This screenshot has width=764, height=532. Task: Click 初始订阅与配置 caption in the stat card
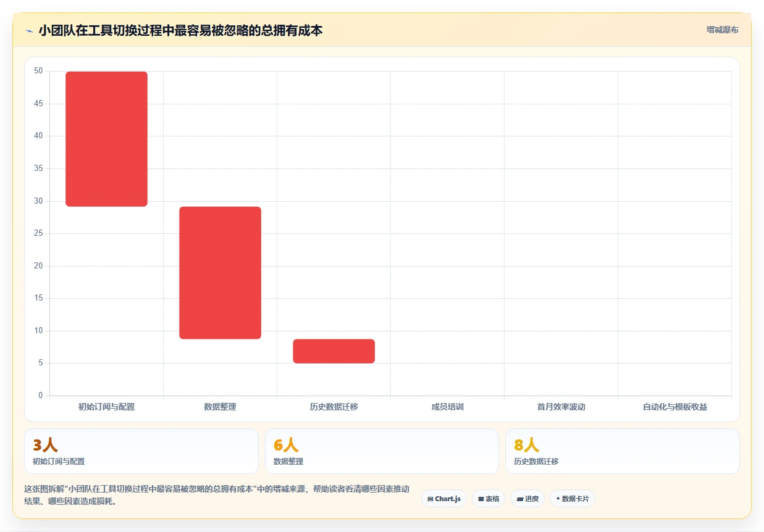click(59, 462)
